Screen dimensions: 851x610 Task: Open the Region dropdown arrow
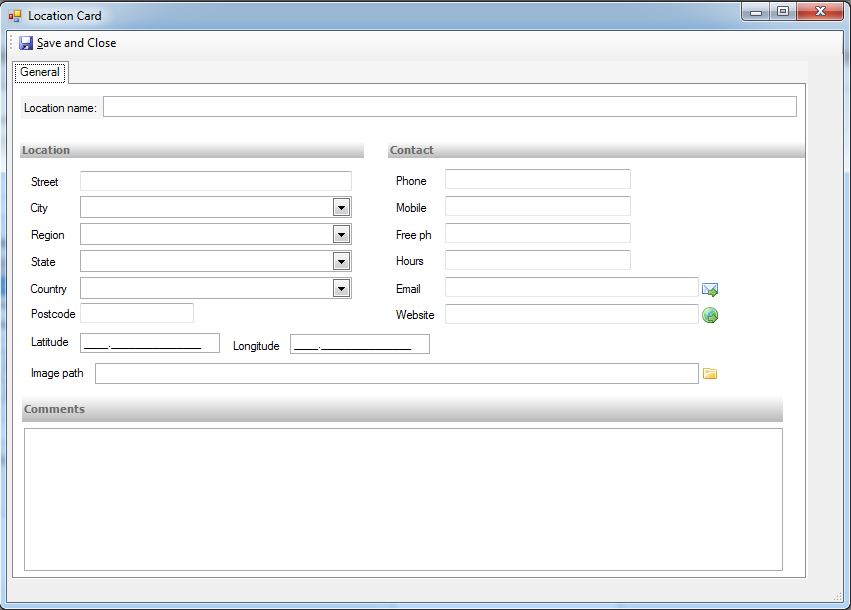341,235
